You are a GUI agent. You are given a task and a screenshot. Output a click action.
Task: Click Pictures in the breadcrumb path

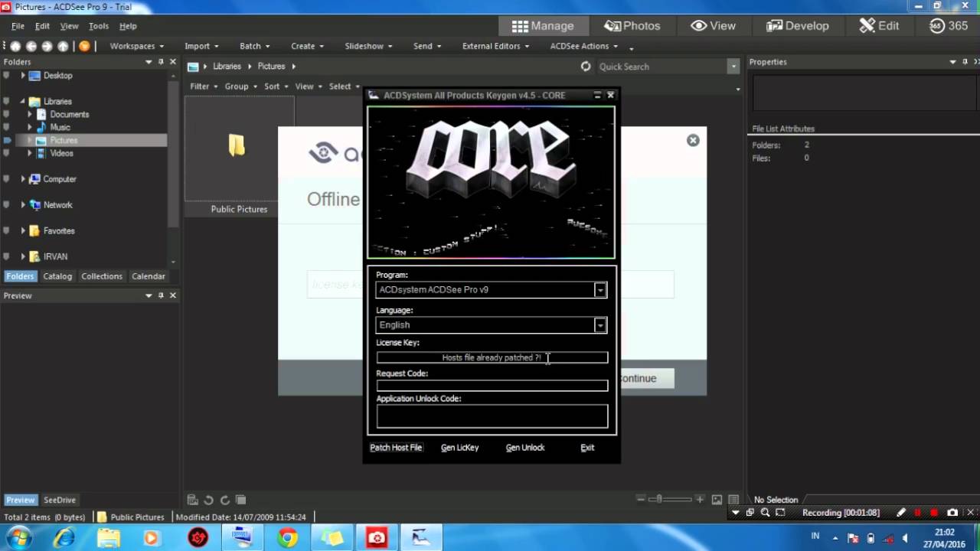pos(271,67)
